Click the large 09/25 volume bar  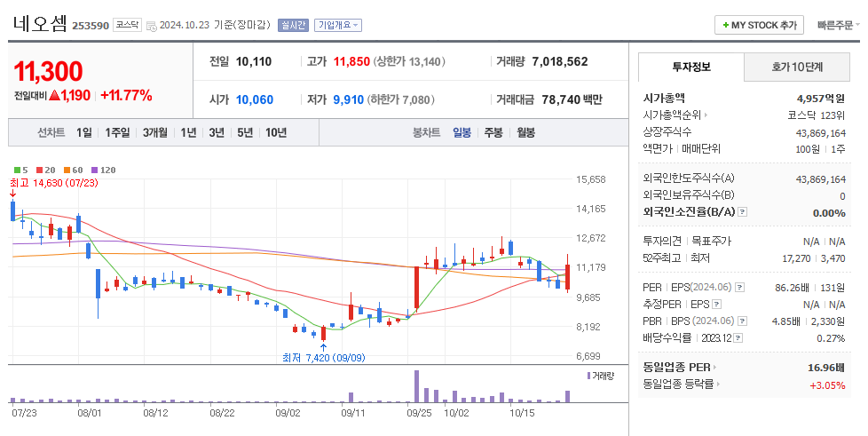[x=417, y=386]
